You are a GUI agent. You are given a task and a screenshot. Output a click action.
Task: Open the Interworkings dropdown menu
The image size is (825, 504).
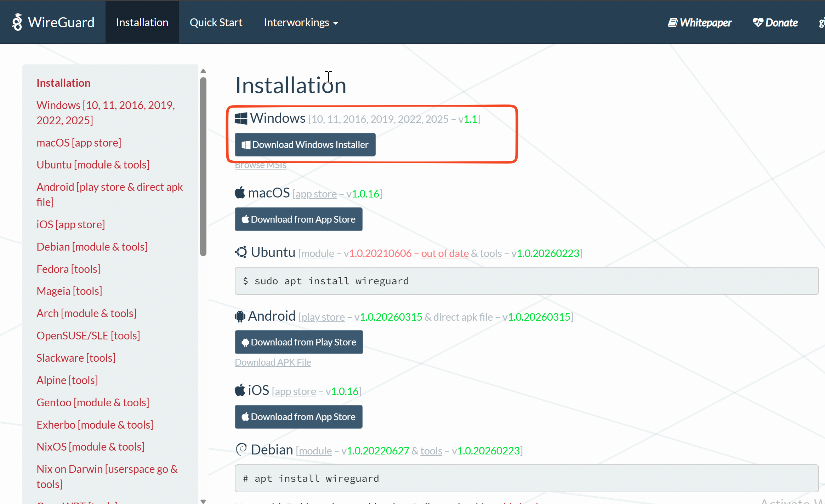[x=301, y=22]
